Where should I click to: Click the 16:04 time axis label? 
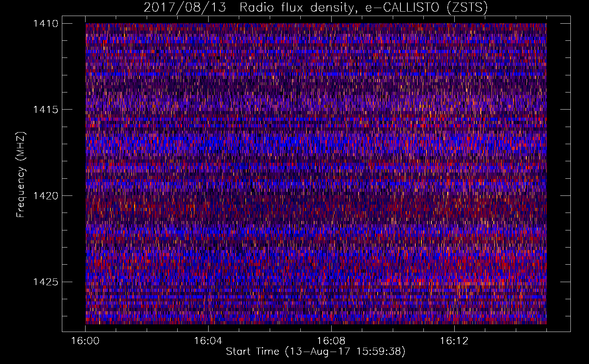point(208,341)
